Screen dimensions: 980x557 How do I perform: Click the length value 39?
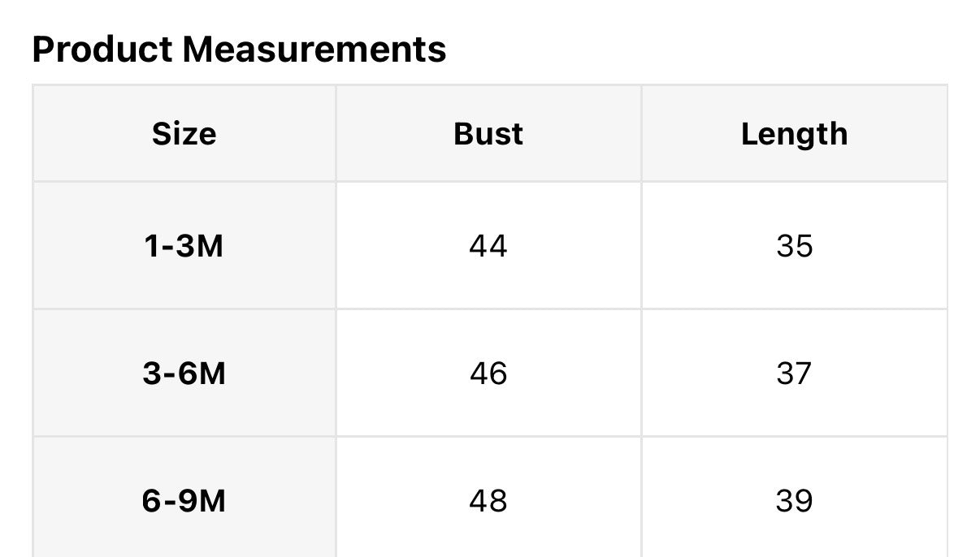click(794, 501)
